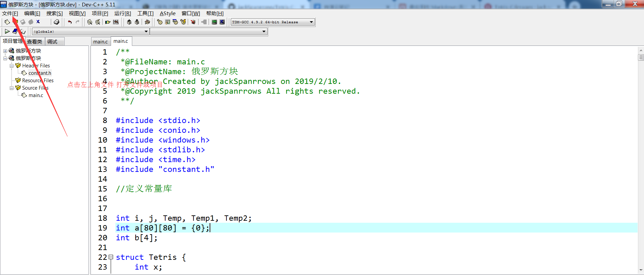The image size is (644, 275).
Task: Open Project Options from the toolbar
Action: [x=147, y=22]
